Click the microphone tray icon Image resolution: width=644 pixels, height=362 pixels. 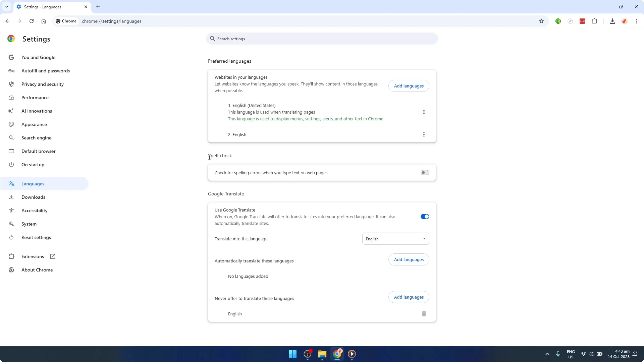point(558,354)
